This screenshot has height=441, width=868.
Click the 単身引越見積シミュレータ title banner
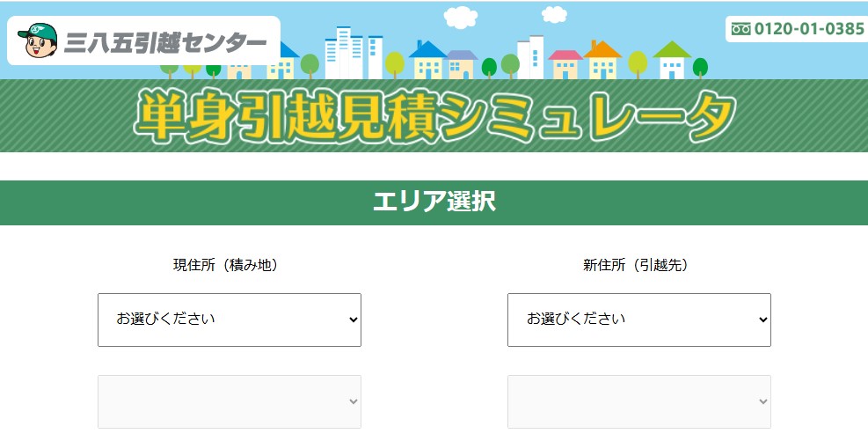tap(434, 116)
